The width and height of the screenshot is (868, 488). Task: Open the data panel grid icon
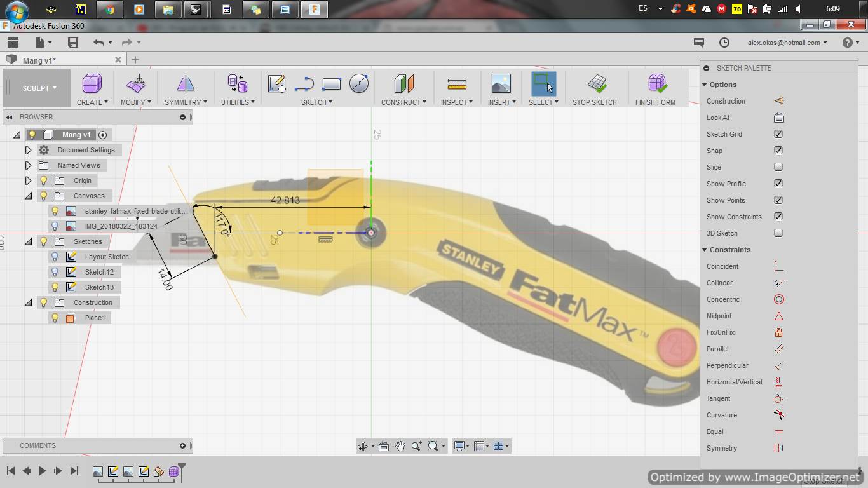13,43
